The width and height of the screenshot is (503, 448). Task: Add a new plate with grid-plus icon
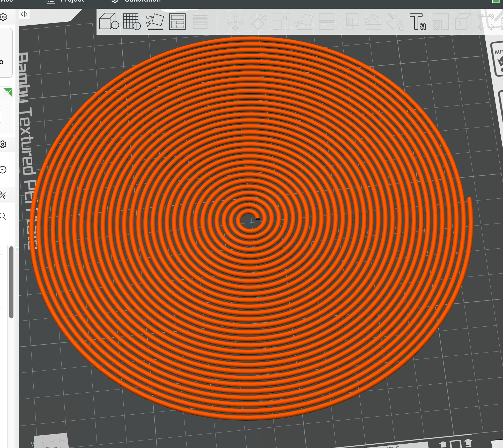pos(132,21)
